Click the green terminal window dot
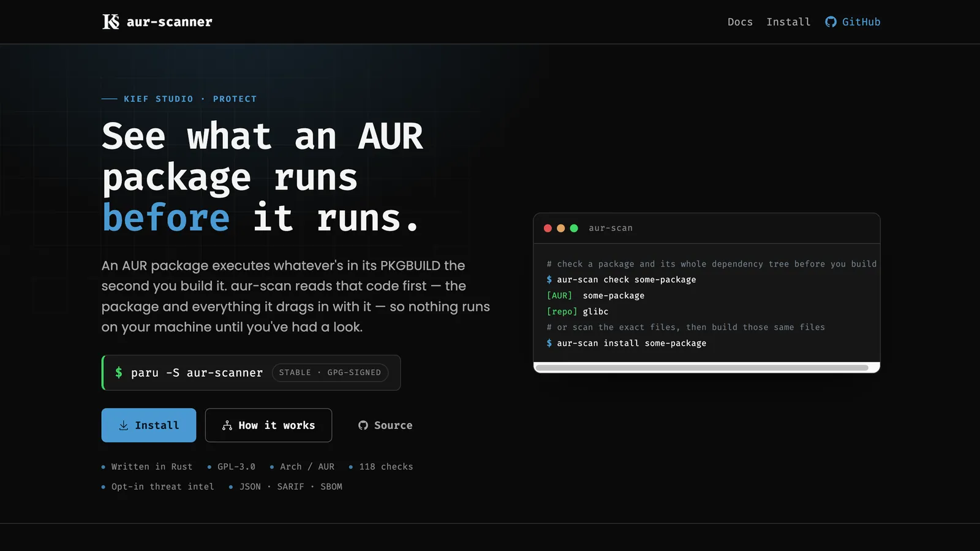The image size is (980, 551). [574, 228]
